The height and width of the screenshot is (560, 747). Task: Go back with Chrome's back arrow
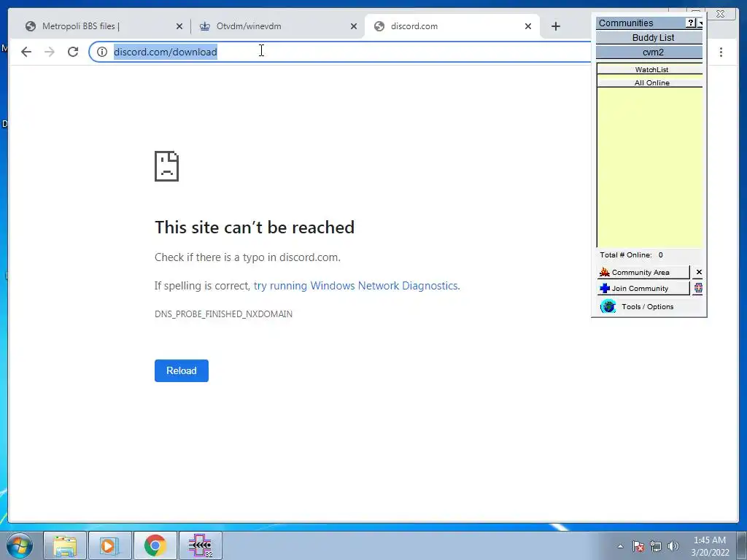point(26,52)
